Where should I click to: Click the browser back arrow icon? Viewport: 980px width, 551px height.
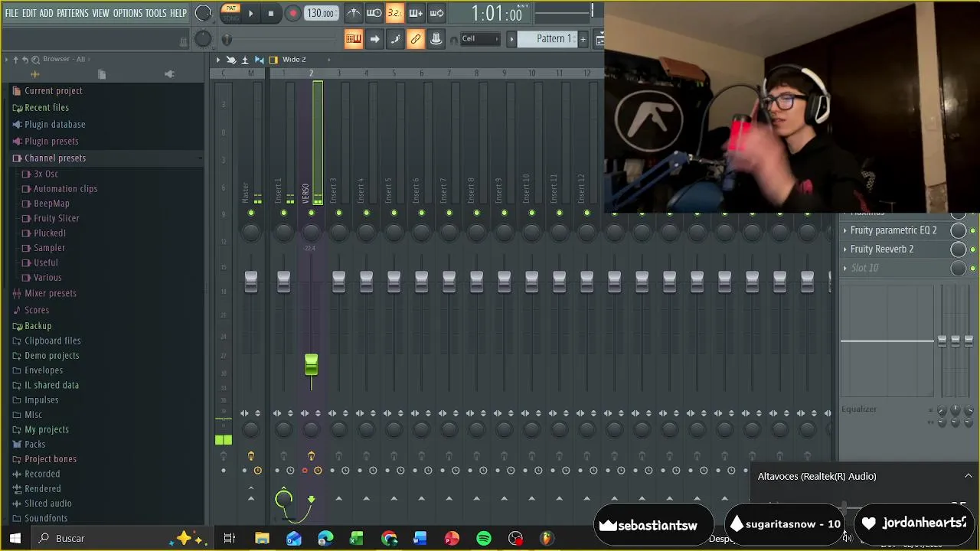pyautogui.click(x=24, y=59)
